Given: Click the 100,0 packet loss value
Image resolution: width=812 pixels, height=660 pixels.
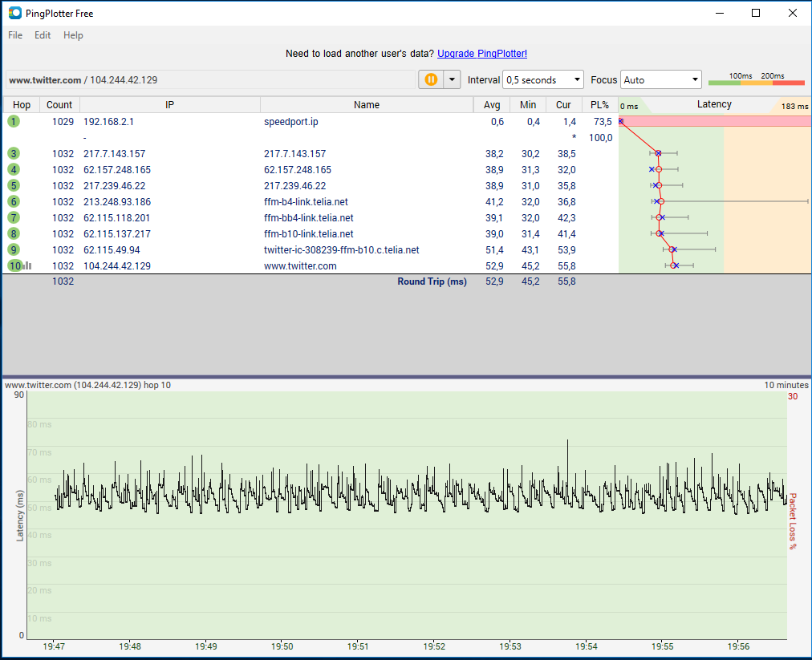Looking at the screenshot, I should tap(601, 137).
